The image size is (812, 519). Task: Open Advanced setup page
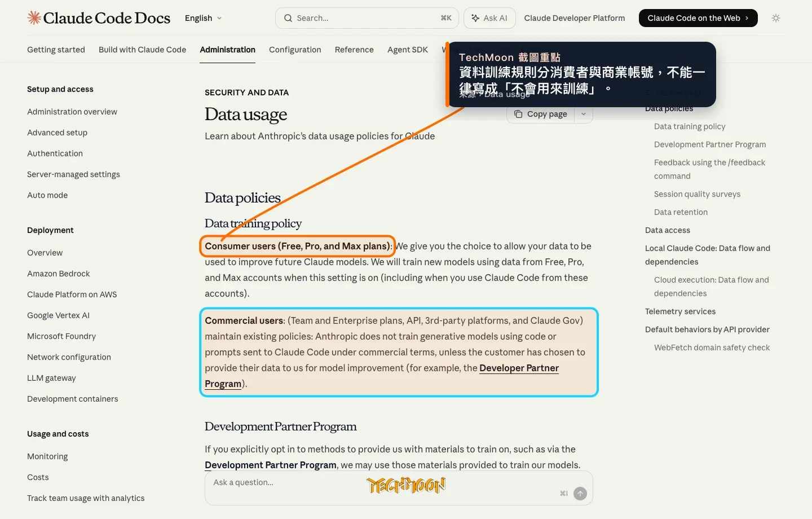tap(57, 133)
